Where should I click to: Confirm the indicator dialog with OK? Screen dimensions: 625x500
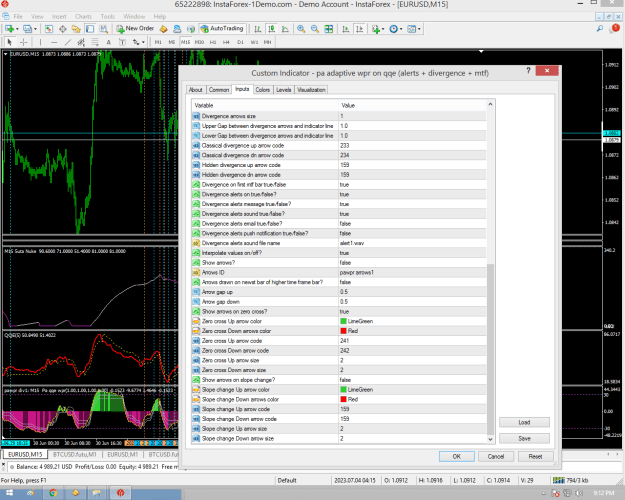457,457
